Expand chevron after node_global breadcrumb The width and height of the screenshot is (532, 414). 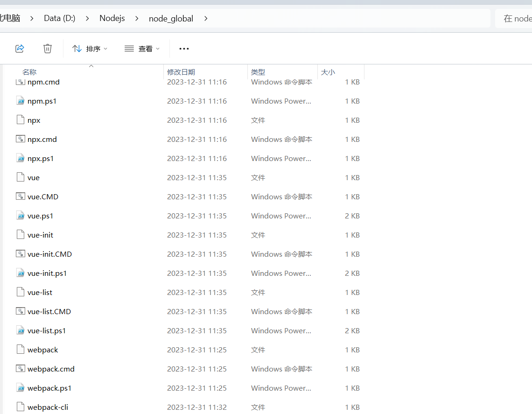(x=206, y=18)
